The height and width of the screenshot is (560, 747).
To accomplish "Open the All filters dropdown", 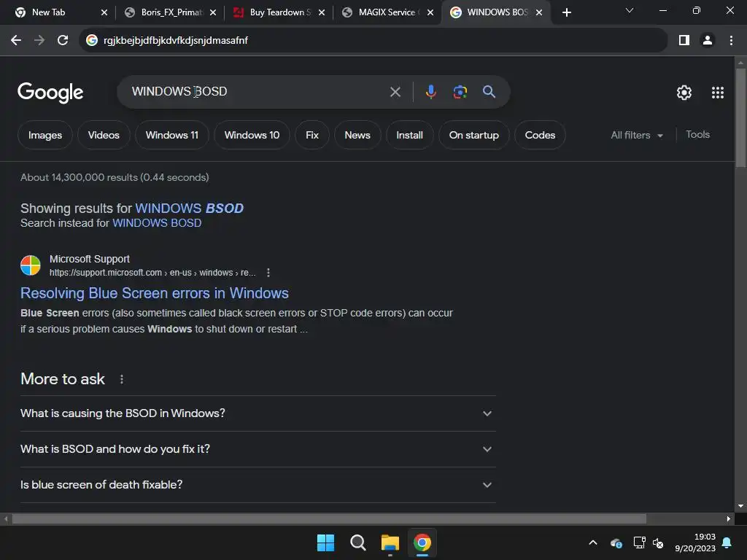I will click(x=637, y=135).
